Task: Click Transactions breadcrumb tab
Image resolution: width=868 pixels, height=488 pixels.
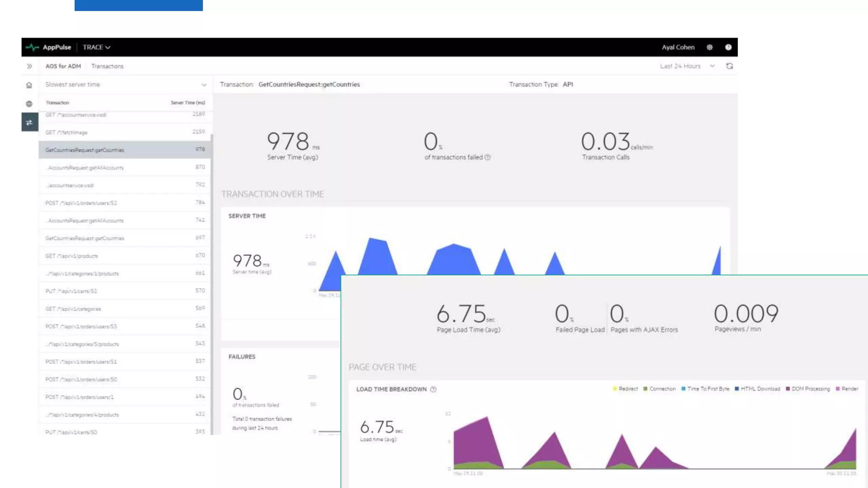Action: click(107, 67)
